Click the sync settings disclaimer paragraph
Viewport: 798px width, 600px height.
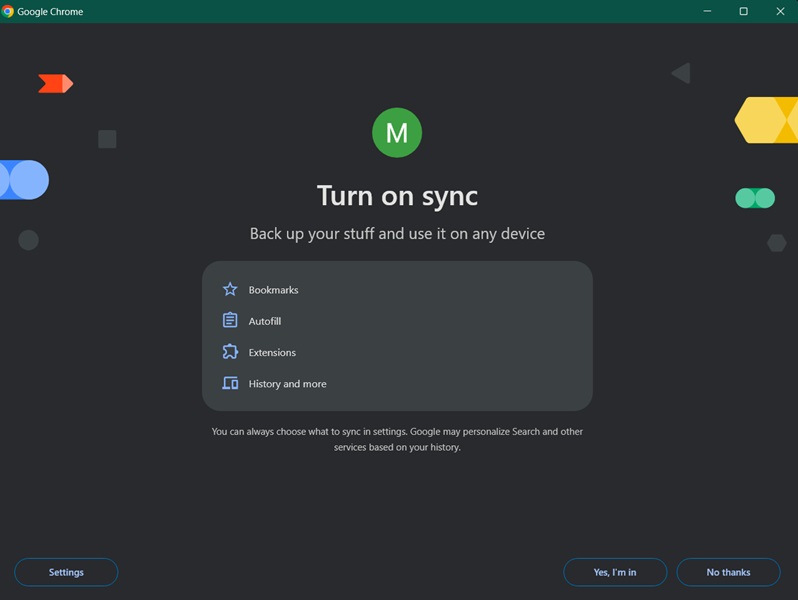pos(397,439)
